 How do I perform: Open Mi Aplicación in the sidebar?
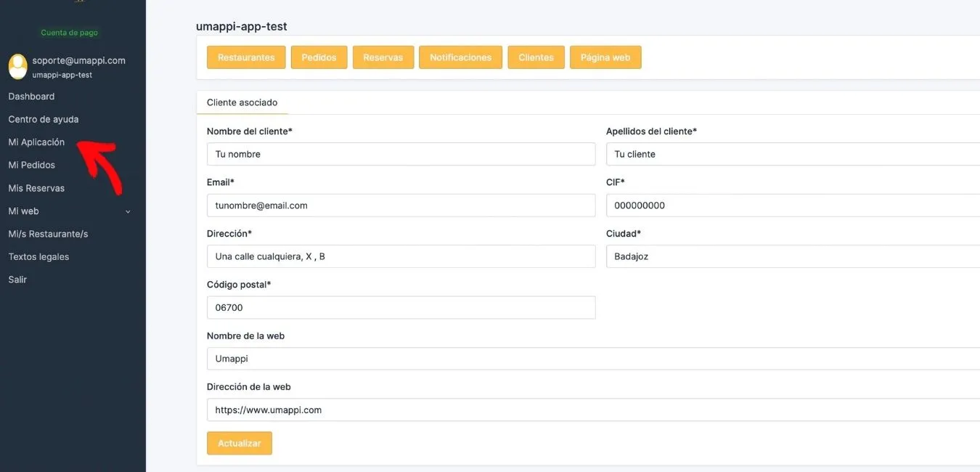click(36, 142)
